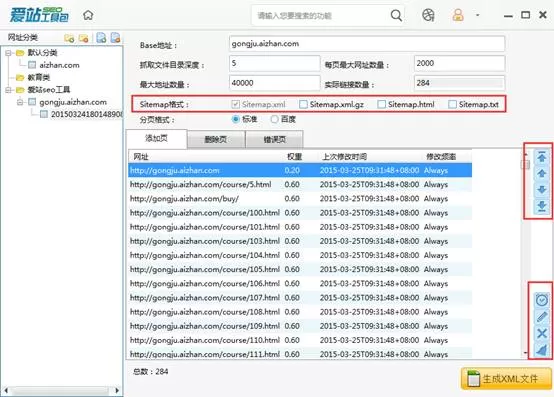Click the 爱站 SEO toolkit logo

[x=39, y=15]
